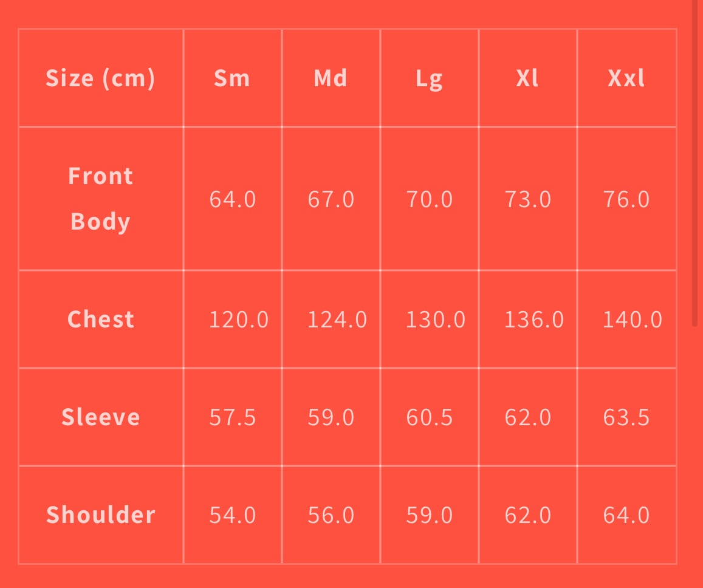Select Shoulder value 62.0 for Xl
Viewport: 703px width, 588px height.
528,516
